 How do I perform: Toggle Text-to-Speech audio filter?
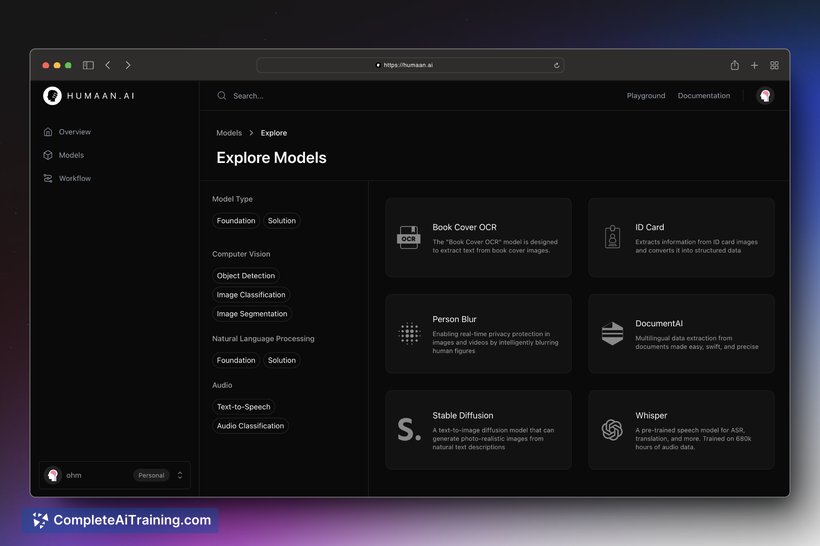click(x=244, y=407)
